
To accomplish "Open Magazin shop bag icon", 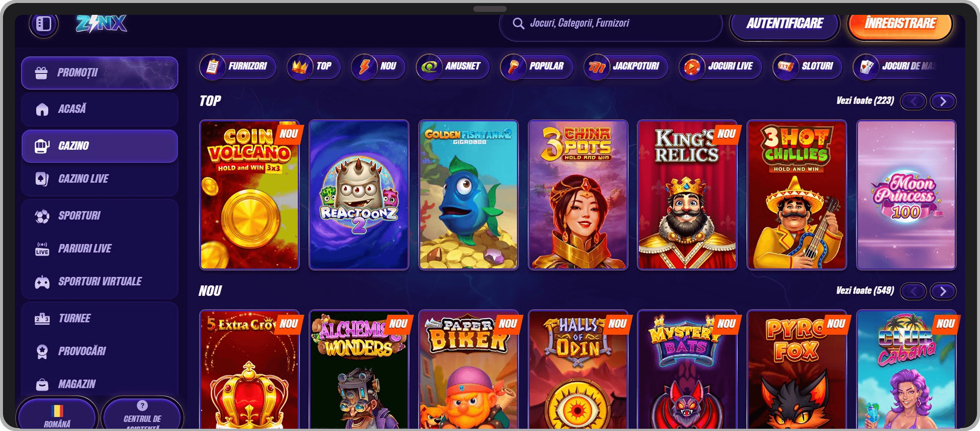I will coord(42,384).
